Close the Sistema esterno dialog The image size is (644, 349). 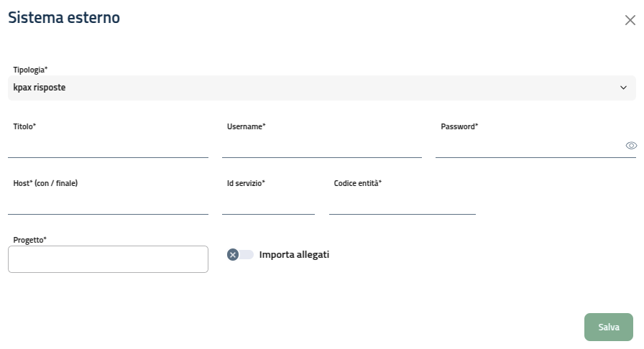click(x=630, y=20)
